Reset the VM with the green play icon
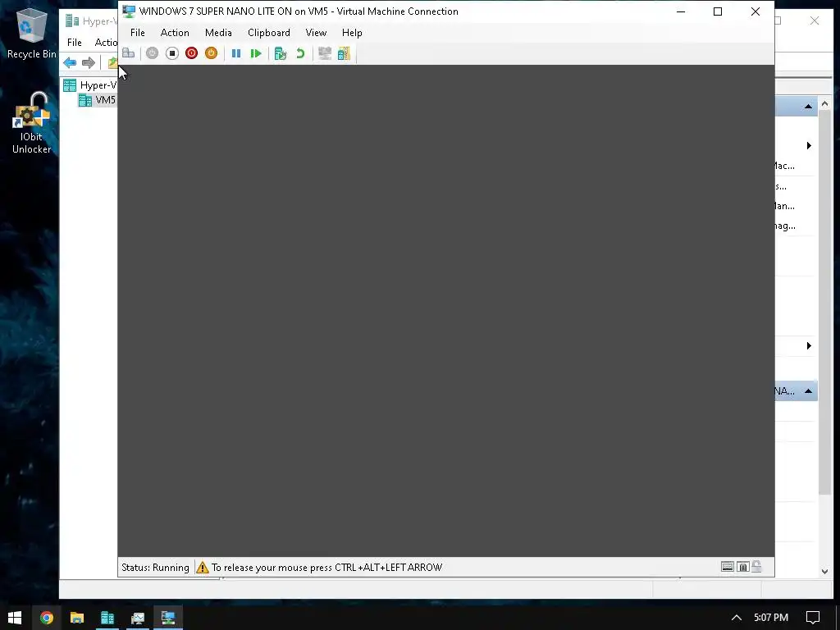 pyautogui.click(x=256, y=53)
